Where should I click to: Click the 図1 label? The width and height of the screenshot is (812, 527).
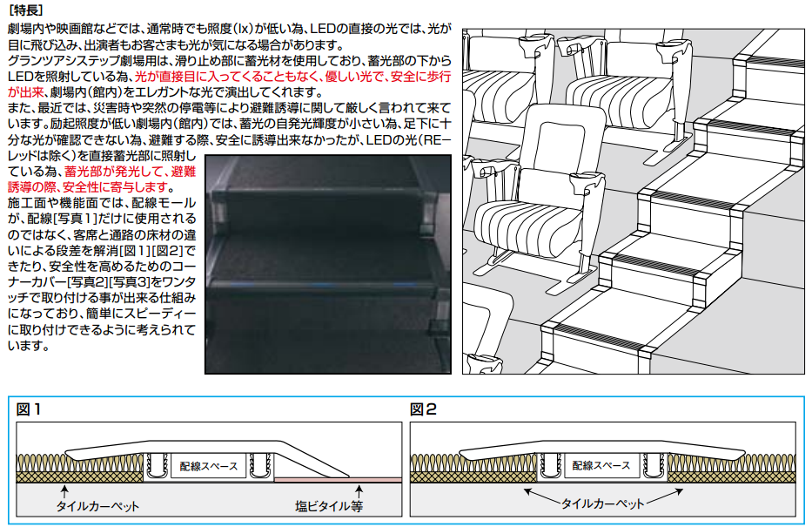pyautogui.click(x=29, y=409)
